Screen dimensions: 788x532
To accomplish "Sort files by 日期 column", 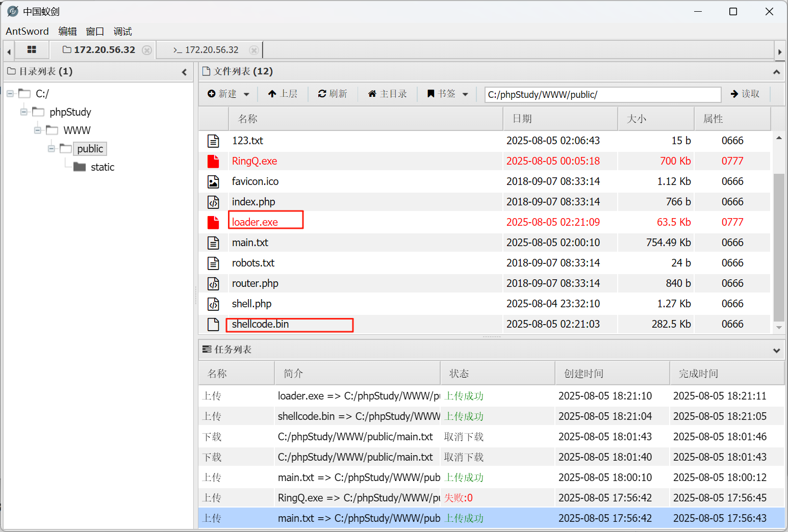I will click(x=560, y=119).
